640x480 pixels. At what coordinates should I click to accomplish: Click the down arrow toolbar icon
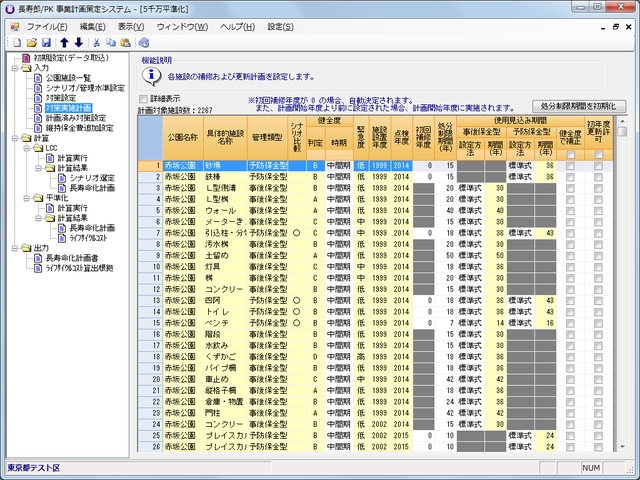pyautogui.click(x=78, y=43)
